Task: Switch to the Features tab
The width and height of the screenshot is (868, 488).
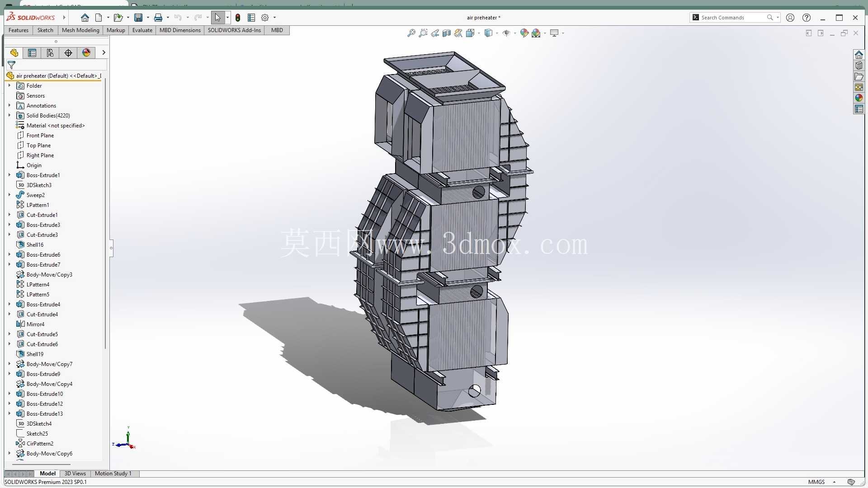Action: [19, 30]
